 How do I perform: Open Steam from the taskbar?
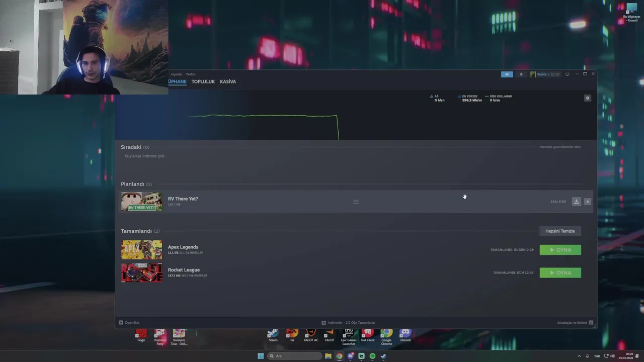pyautogui.click(x=383, y=356)
